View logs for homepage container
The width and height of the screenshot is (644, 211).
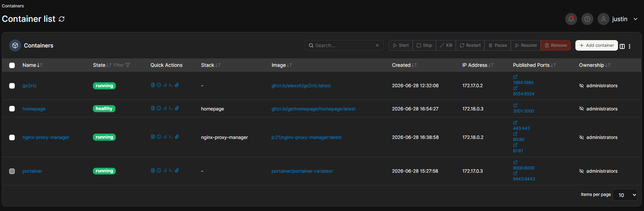(x=153, y=108)
